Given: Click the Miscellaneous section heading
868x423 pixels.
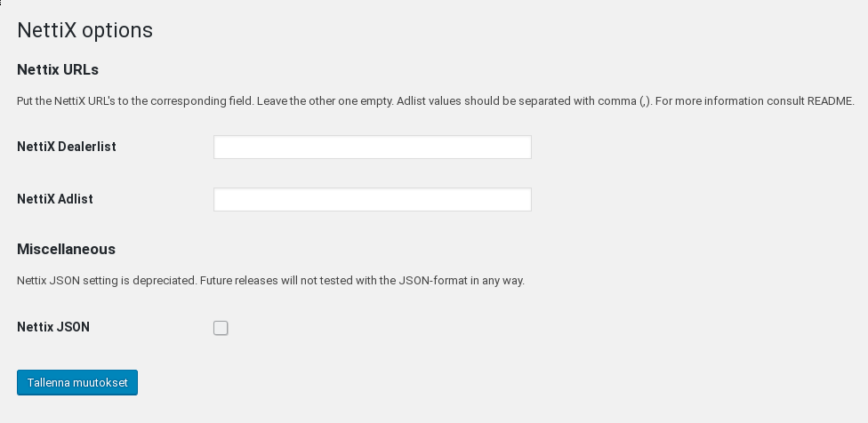Looking at the screenshot, I should point(67,250).
